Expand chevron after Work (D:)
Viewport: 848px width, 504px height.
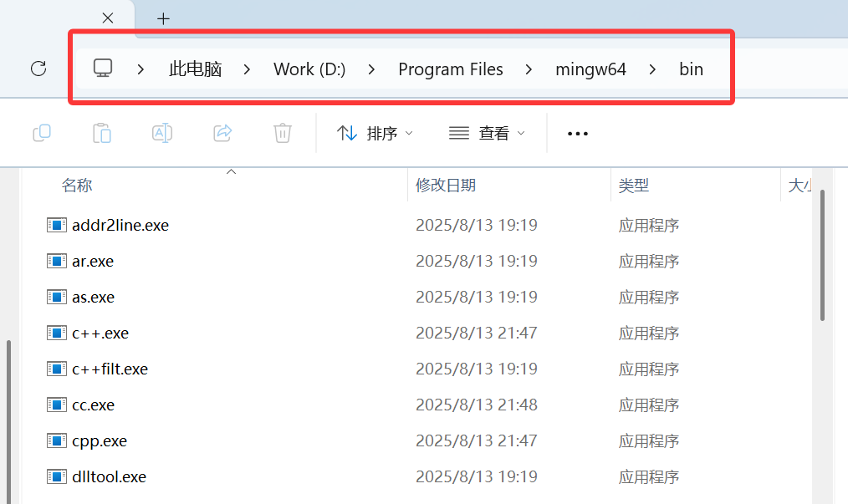pos(371,69)
